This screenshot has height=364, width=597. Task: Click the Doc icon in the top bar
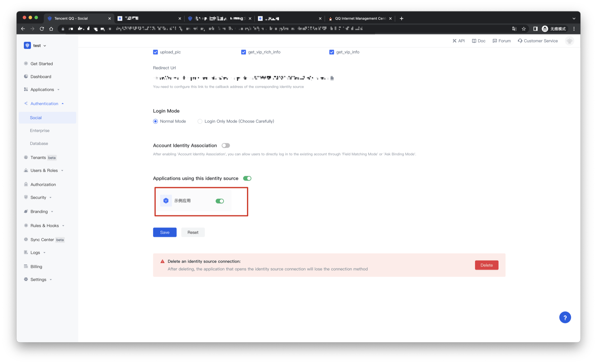pyautogui.click(x=474, y=41)
